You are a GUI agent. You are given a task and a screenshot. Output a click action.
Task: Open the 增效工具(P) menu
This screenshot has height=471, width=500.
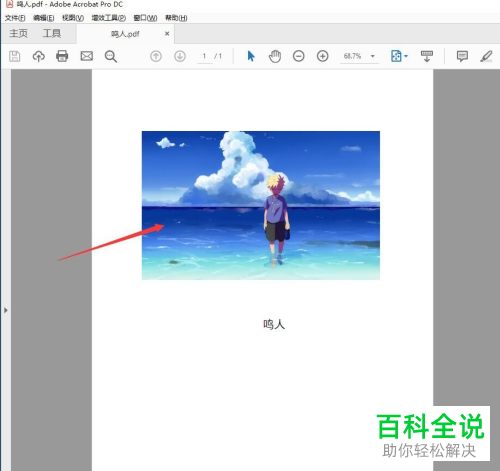pyautogui.click(x=109, y=18)
